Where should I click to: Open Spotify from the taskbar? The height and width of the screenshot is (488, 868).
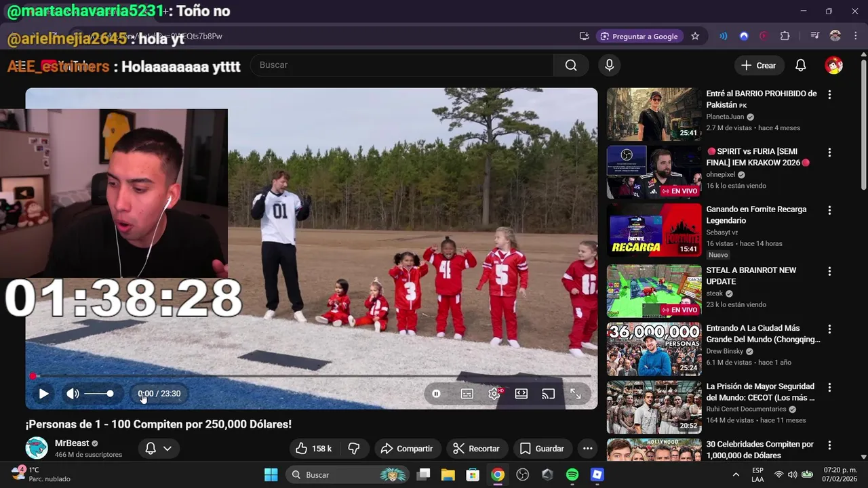[572, 474]
